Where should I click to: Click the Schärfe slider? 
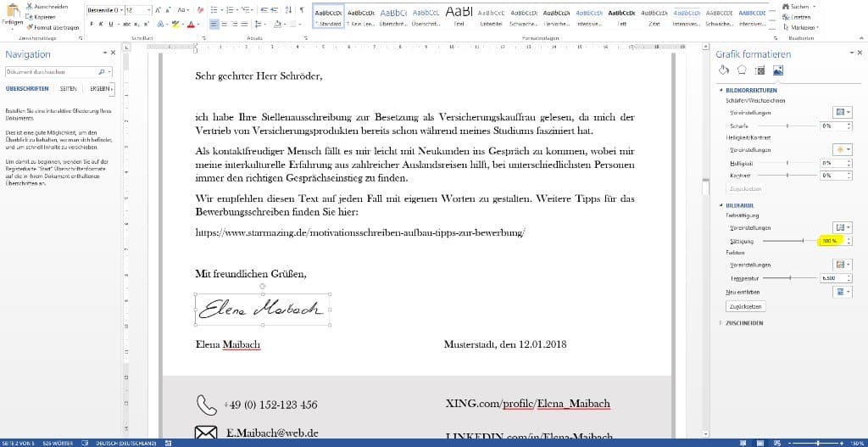point(789,126)
